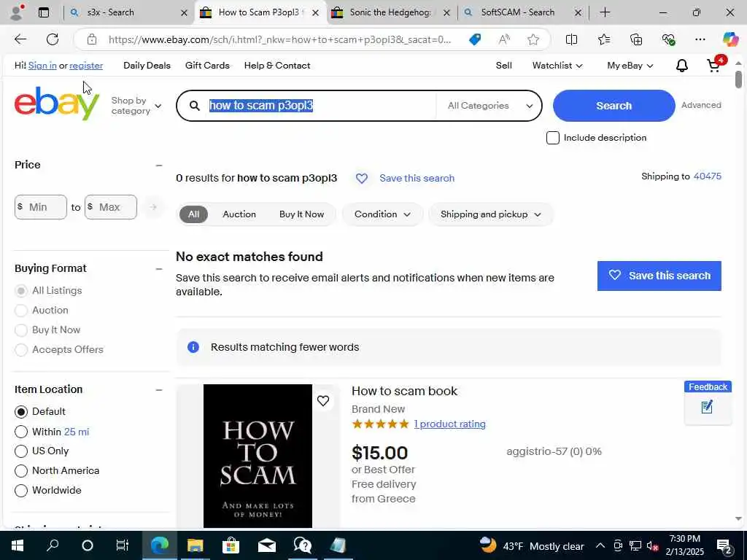
Task: Open browser Collections
Action: (x=636, y=39)
